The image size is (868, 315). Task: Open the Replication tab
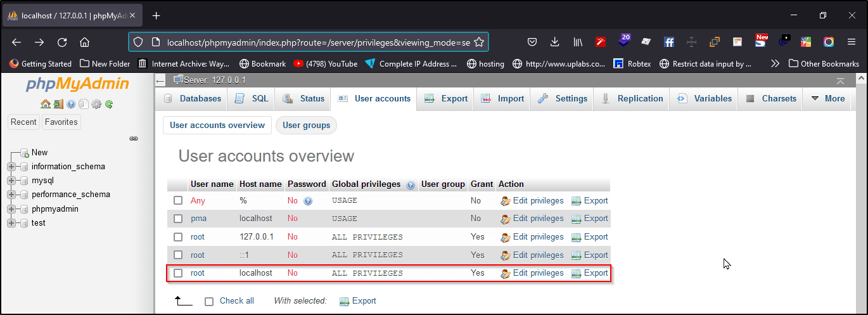[x=632, y=99]
